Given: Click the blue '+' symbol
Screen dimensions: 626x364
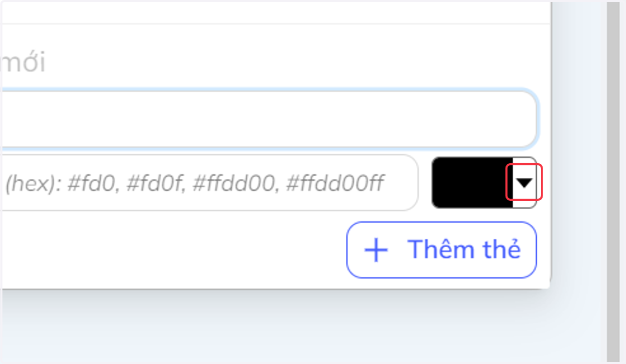Looking at the screenshot, I should [x=376, y=250].
